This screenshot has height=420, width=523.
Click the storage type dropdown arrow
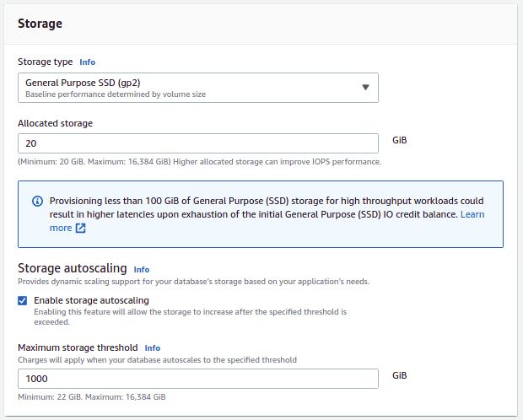365,88
